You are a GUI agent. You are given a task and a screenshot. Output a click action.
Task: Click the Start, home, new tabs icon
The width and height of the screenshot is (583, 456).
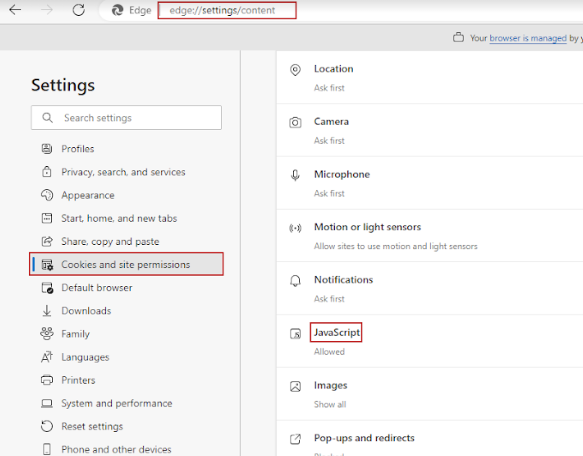(47, 218)
